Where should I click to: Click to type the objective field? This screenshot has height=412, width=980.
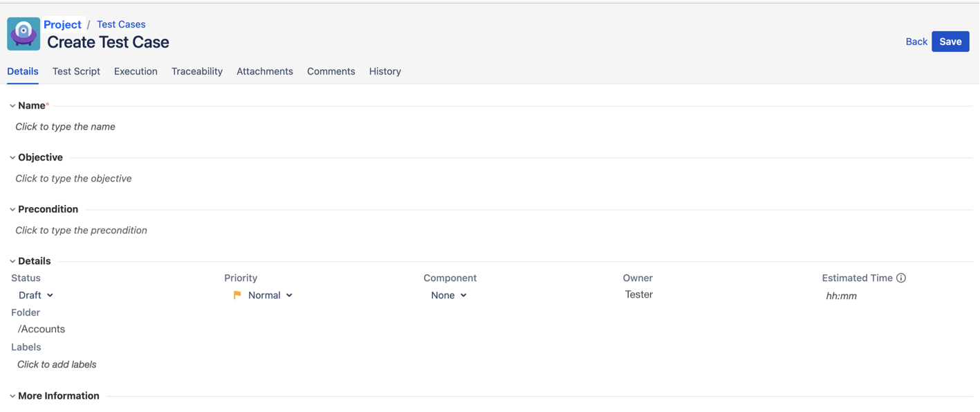coord(73,179)
